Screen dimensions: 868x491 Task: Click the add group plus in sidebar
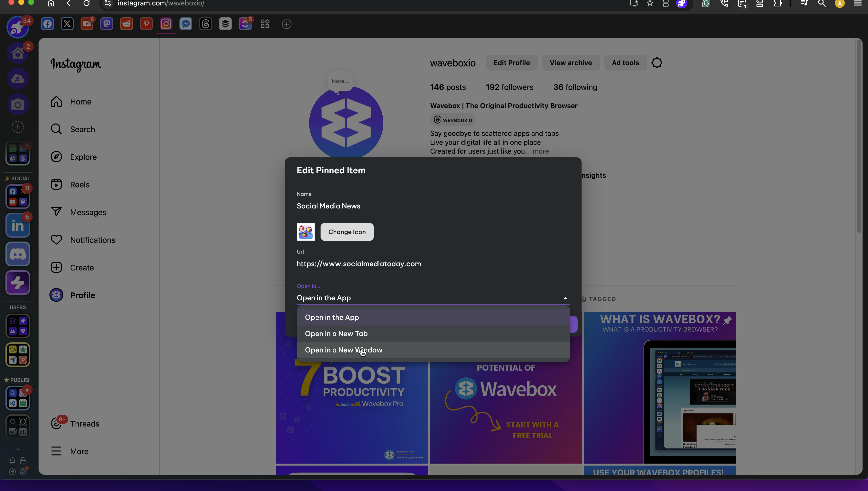[x=18, y=127]
